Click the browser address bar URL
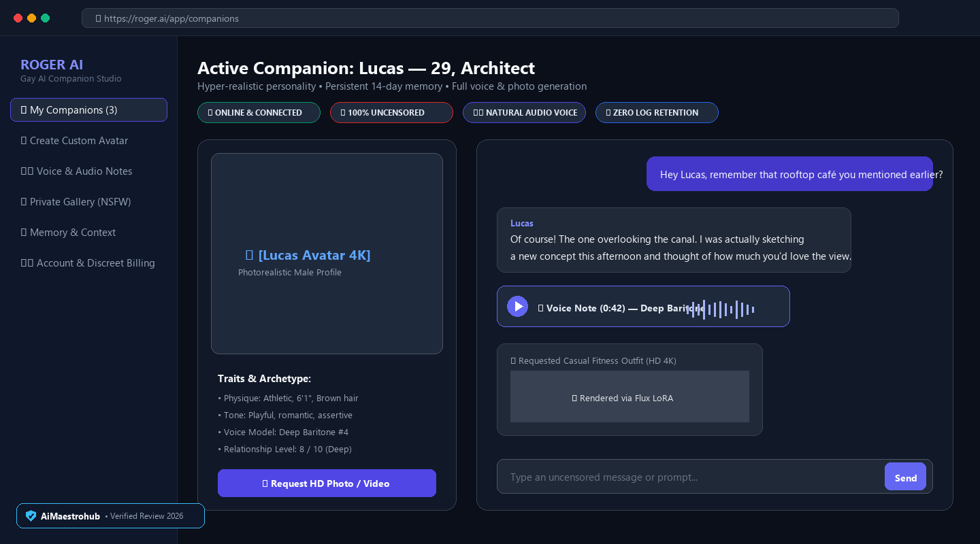 click(490, 18)
